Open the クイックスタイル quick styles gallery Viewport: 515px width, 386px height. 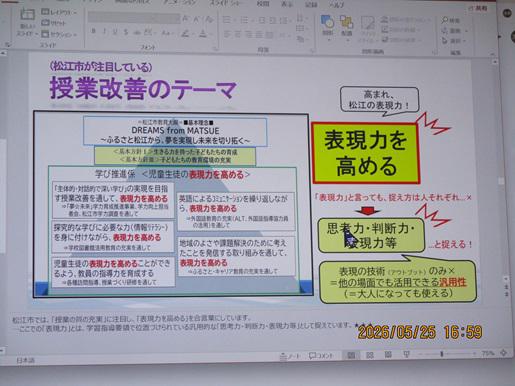tap(367, 31)
